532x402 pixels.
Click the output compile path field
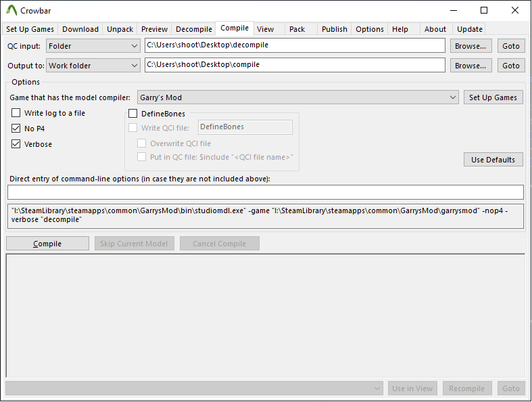pos(295,65)
